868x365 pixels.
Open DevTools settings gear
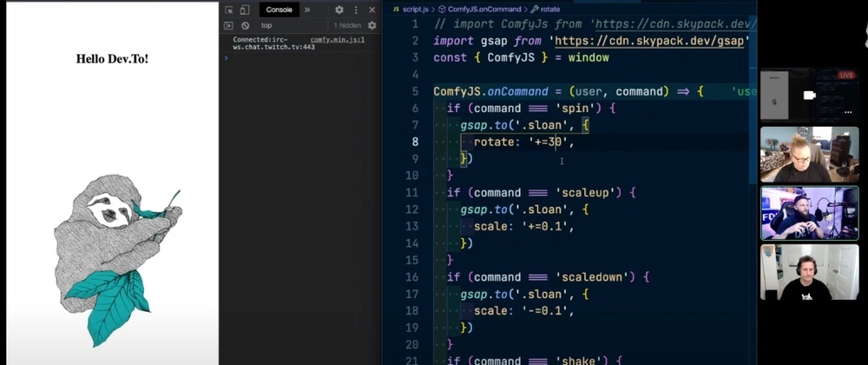339,10
